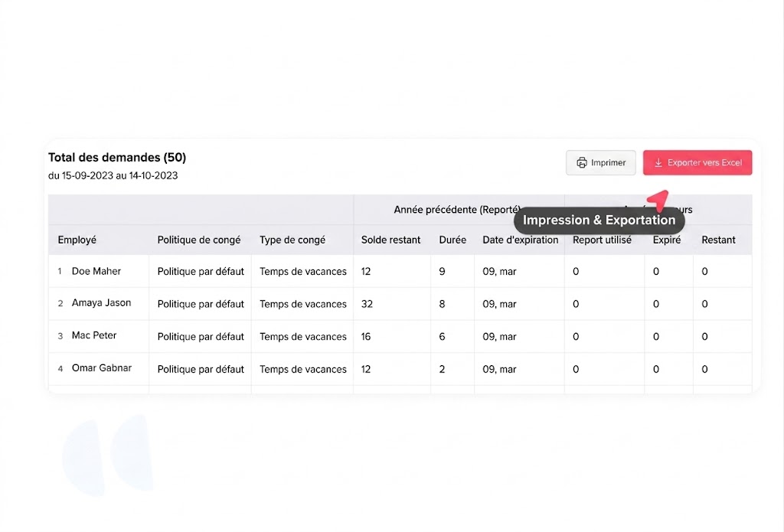Click Temps de vacances in Doe Maher row

pyautogui.click(x=303, y=271)
